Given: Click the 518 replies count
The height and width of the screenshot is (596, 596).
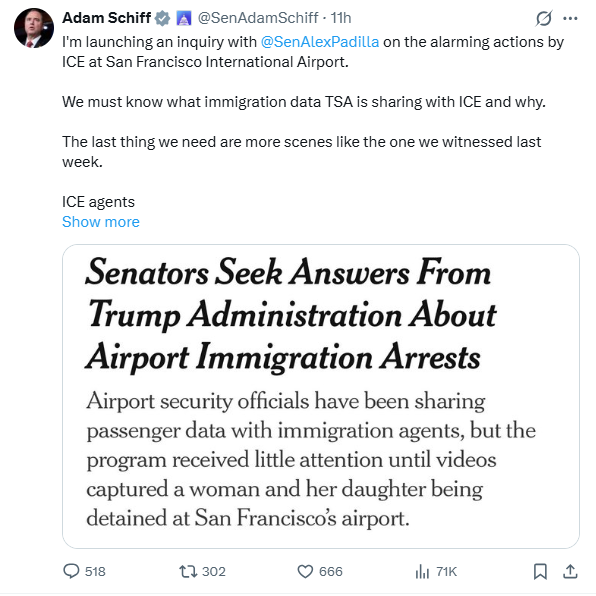Looking at the screenshot, I should (95, 571).
